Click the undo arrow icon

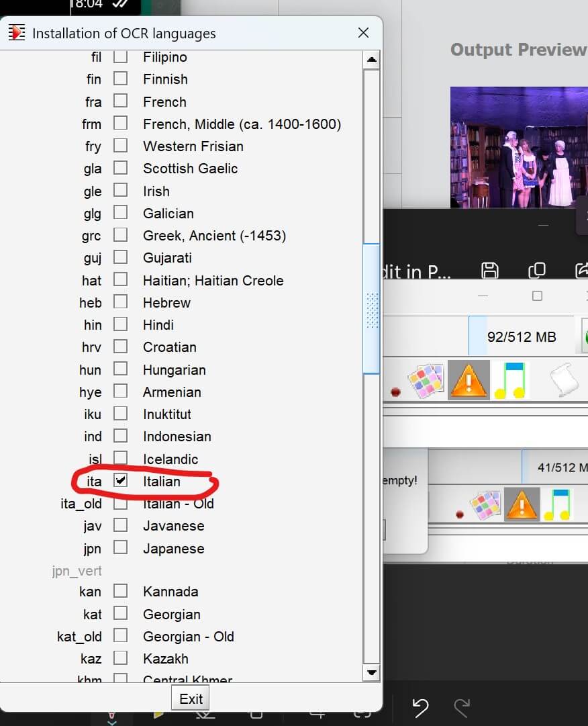pyautogui.click(x=420, y=707)
